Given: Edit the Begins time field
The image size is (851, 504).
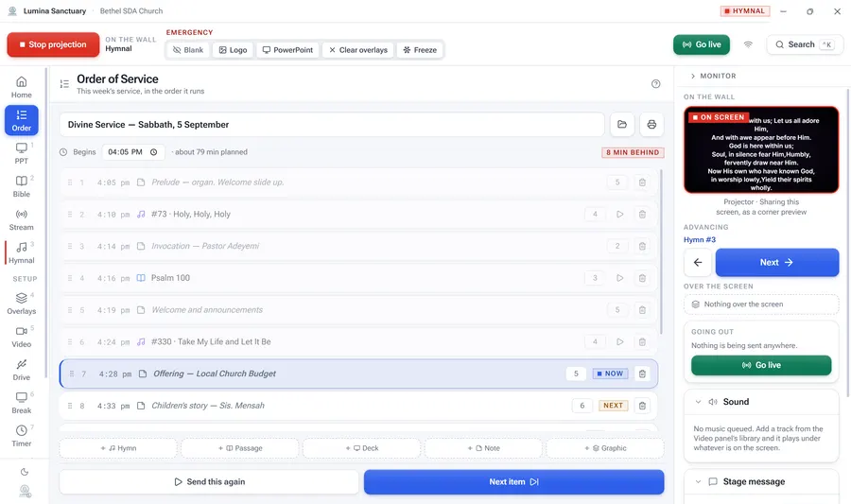Looking at the screenshot, I should click(133, 152).
